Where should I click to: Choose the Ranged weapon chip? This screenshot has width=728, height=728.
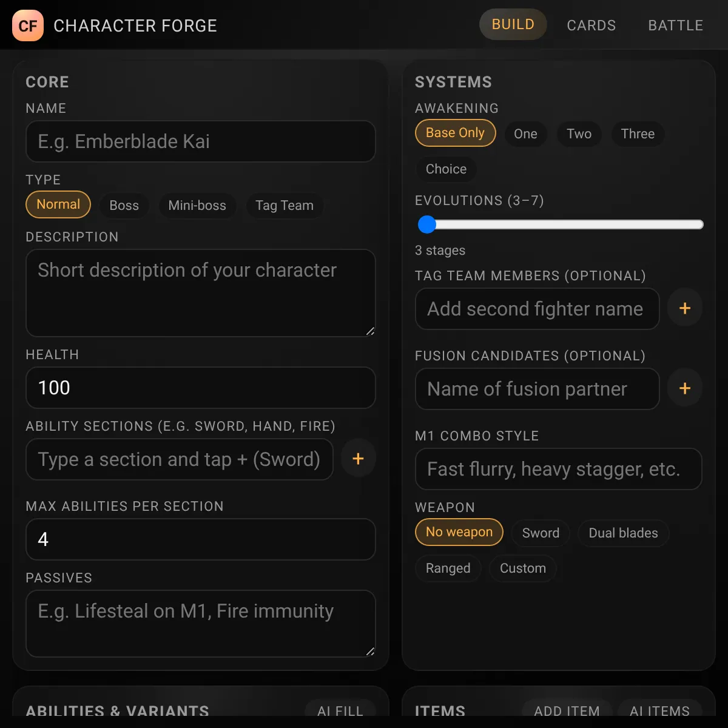pyautogui.click(x=448, y=568)
